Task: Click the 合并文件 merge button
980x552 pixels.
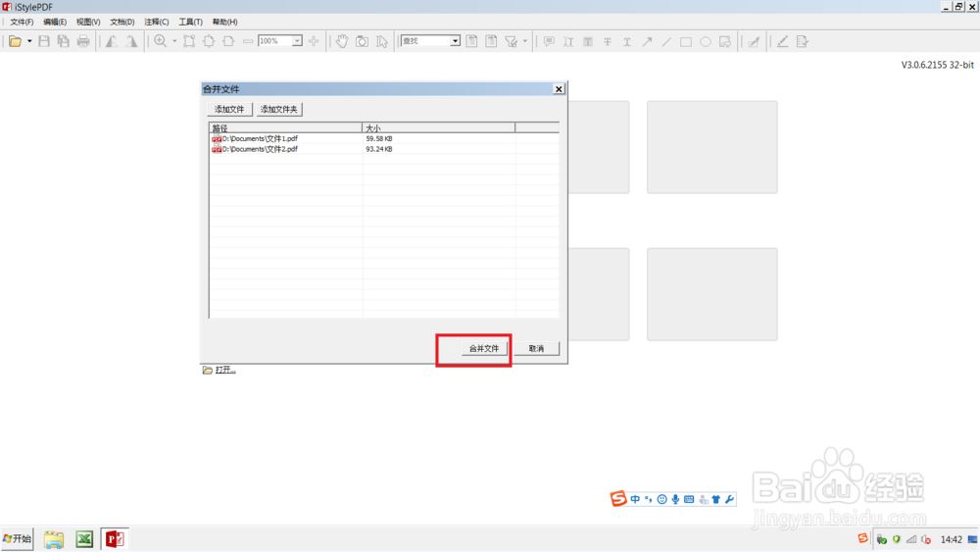Action: tap(484, 349)
